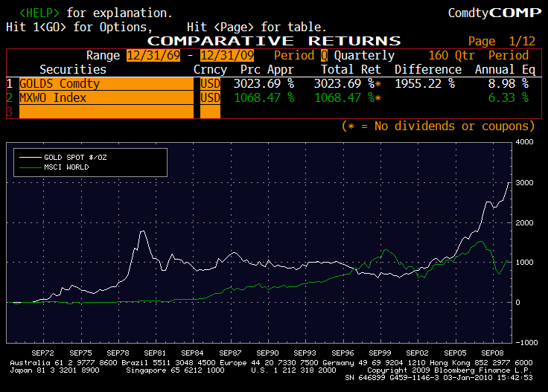The width and height of the screenshot is (548, 392).
Task: Edit the start date field 12/31/69
Action: click(153, 56)
